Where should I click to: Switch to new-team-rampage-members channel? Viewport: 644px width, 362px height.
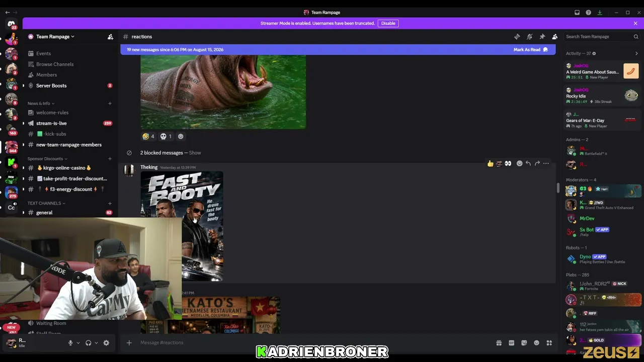tap(69, 145)
